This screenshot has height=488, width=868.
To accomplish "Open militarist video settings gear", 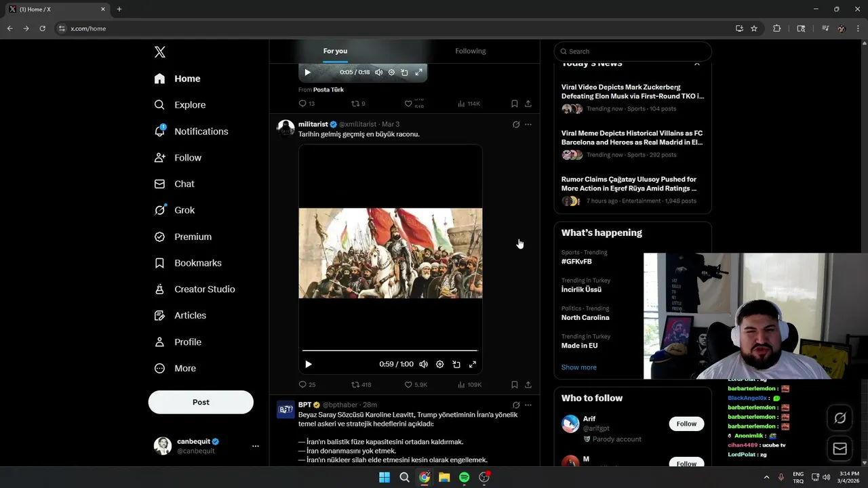I will tap(439, 365).
